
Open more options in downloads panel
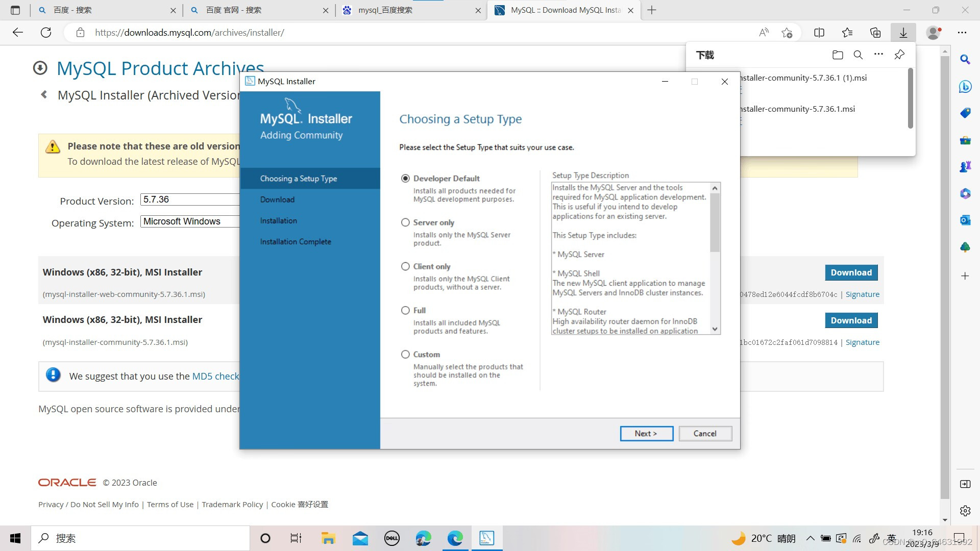[x=878, y=54]
